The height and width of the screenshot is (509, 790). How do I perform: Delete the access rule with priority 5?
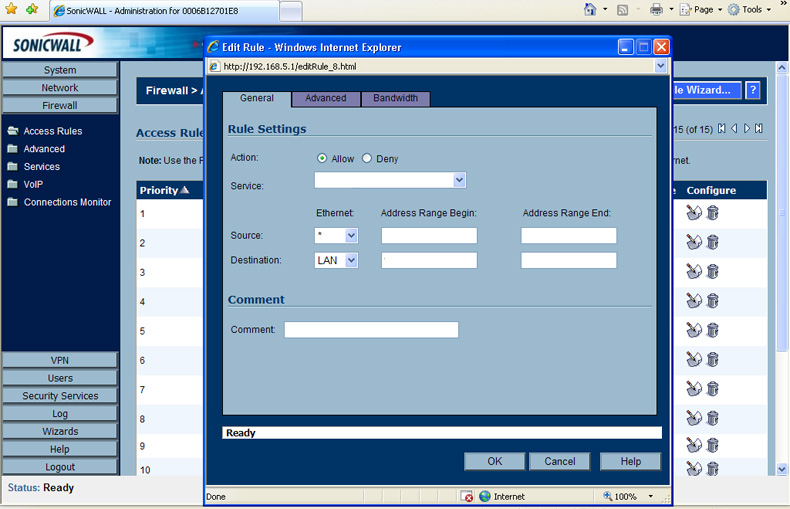pos(712,330)
